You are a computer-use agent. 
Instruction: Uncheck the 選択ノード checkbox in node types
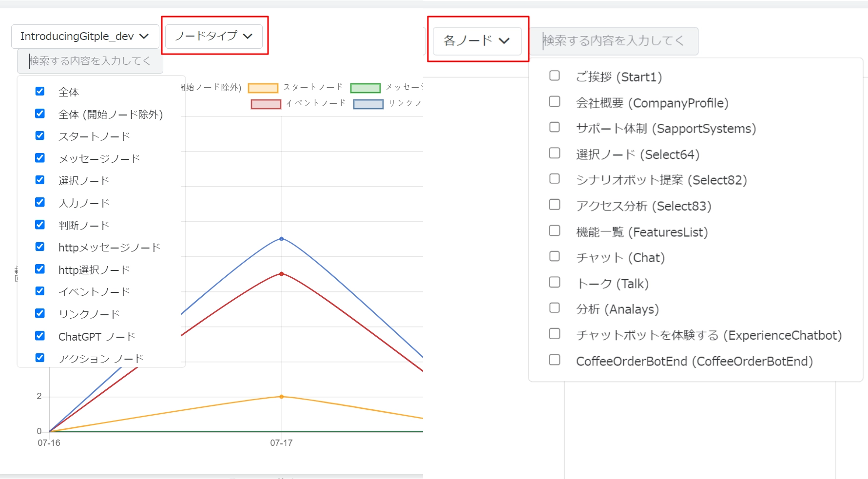(x=40, y=180)
